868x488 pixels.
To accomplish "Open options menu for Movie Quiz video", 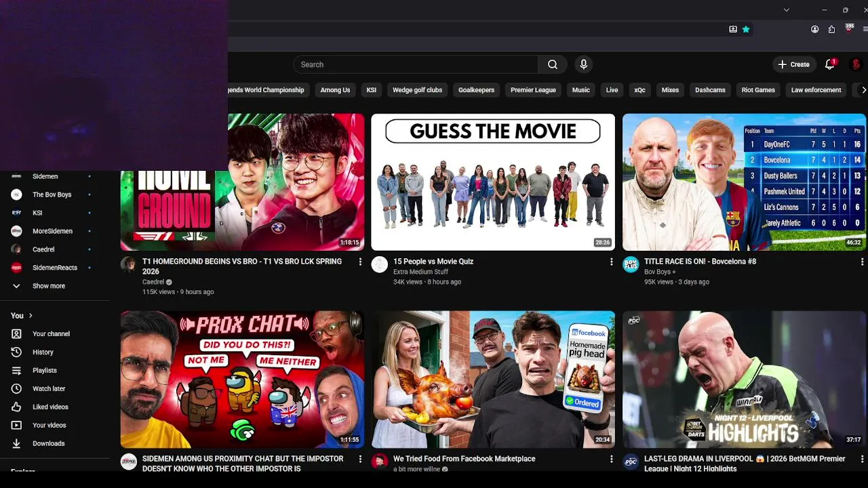I will pyautogui.click(x=611, y=262).
